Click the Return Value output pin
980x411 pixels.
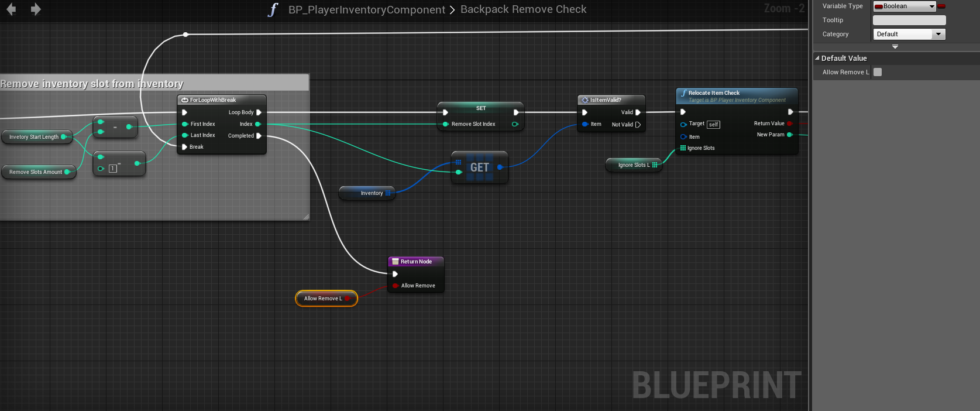[790, 124]
